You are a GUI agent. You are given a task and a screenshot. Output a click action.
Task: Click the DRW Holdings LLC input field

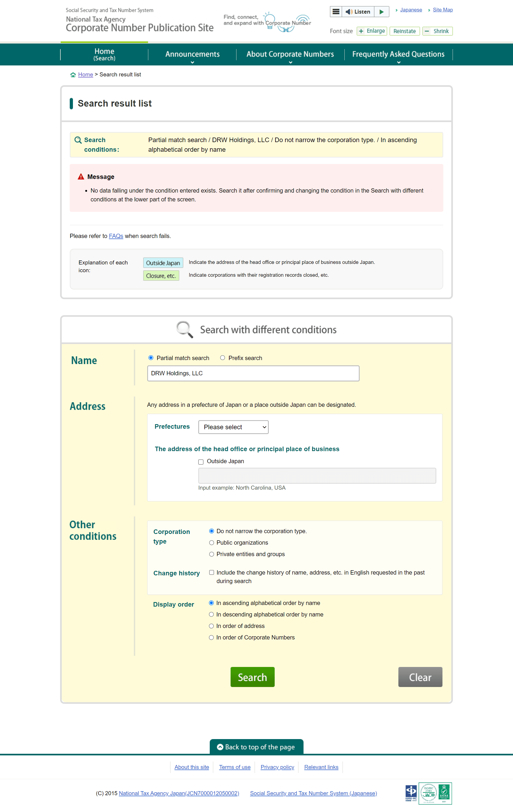coord(253,373)
